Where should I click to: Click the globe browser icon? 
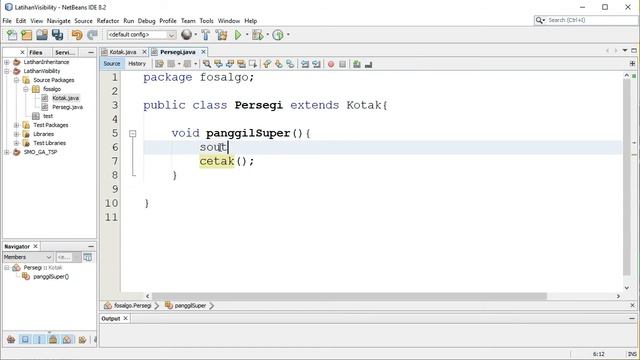pyautogui.click(x=187, y=35)
